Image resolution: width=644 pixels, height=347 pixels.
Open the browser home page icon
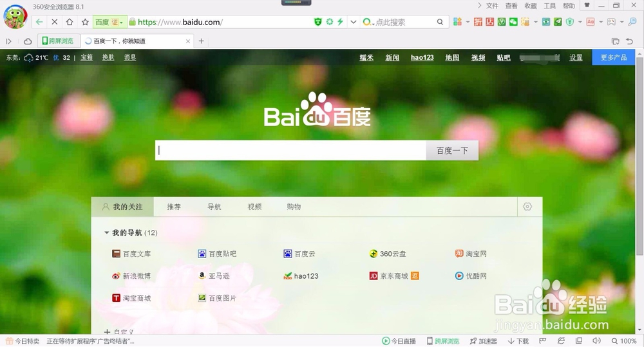point(70,22)
